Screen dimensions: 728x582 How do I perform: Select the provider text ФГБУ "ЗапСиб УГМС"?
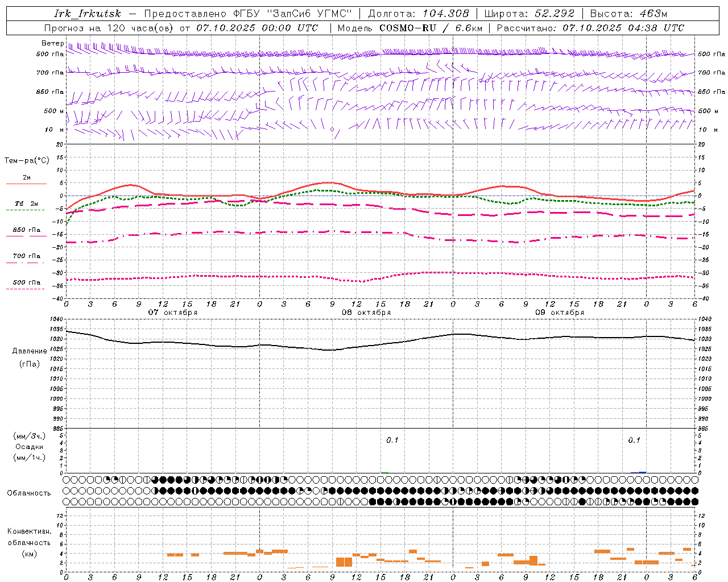(x=293, y=14)
